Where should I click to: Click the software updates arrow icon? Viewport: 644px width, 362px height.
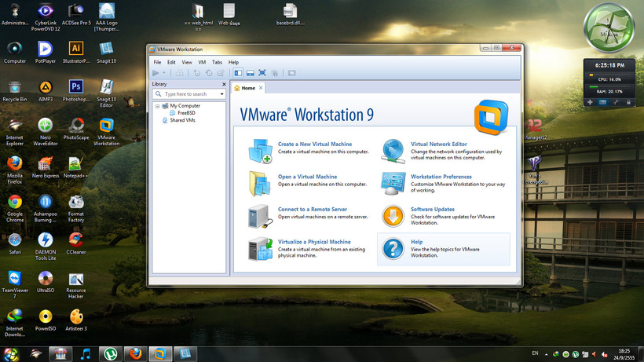pyautogui.click(x=393, y=216)
